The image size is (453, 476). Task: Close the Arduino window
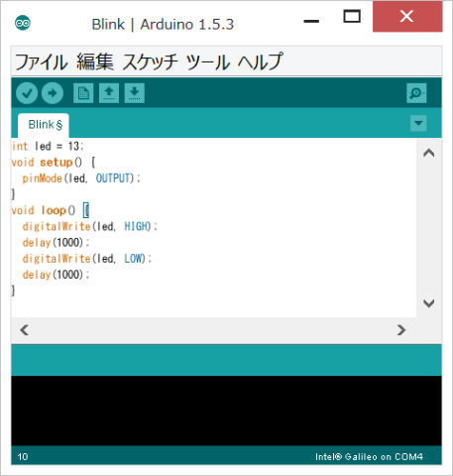407,16
